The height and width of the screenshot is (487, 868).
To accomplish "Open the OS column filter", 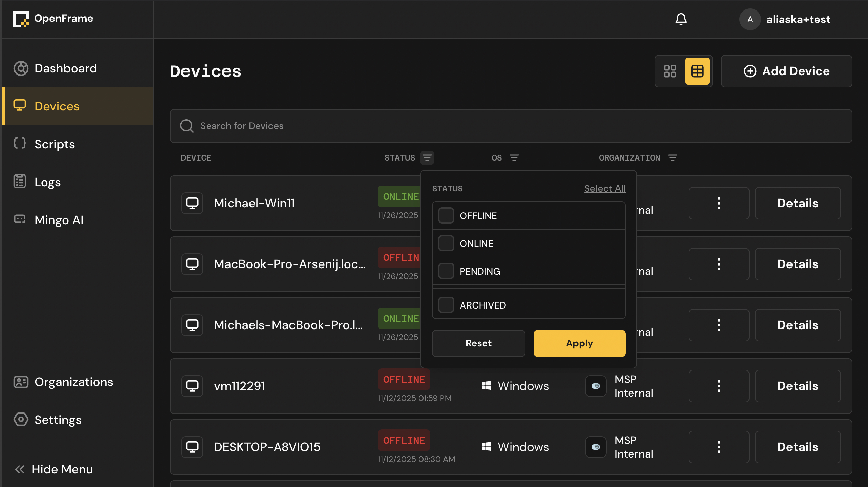I will [x=514, y=158].
